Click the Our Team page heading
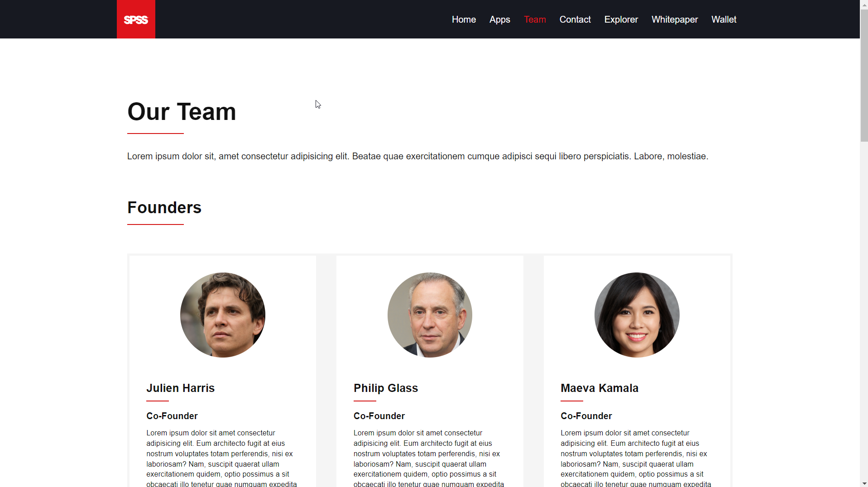The height and width of the screenshot is (487, 868). tap(182, 111)
